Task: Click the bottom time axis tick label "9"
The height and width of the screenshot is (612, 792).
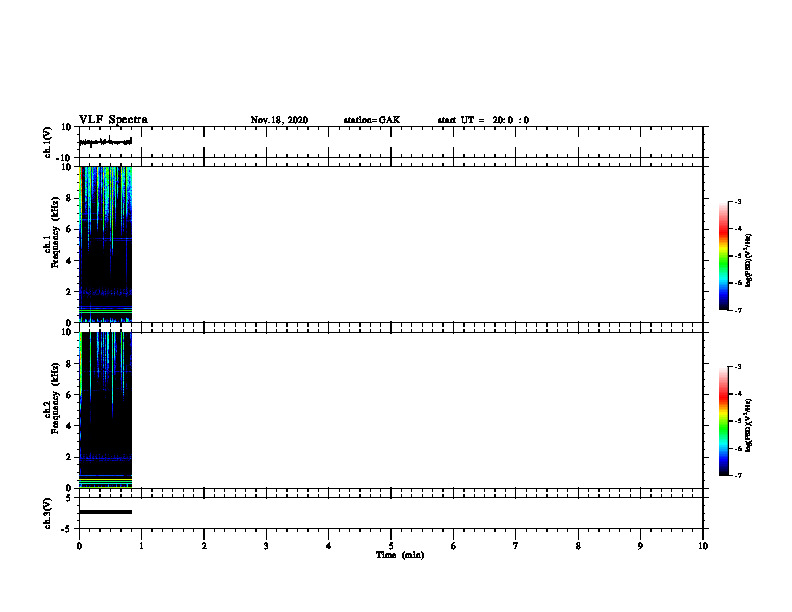Action: point(640,546)
